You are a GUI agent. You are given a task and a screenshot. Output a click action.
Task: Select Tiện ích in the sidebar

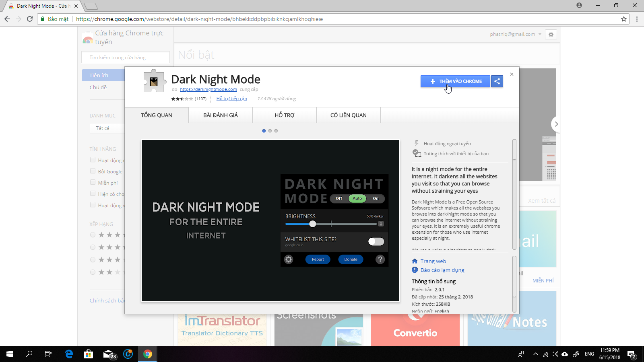click(x=103, y=75)
